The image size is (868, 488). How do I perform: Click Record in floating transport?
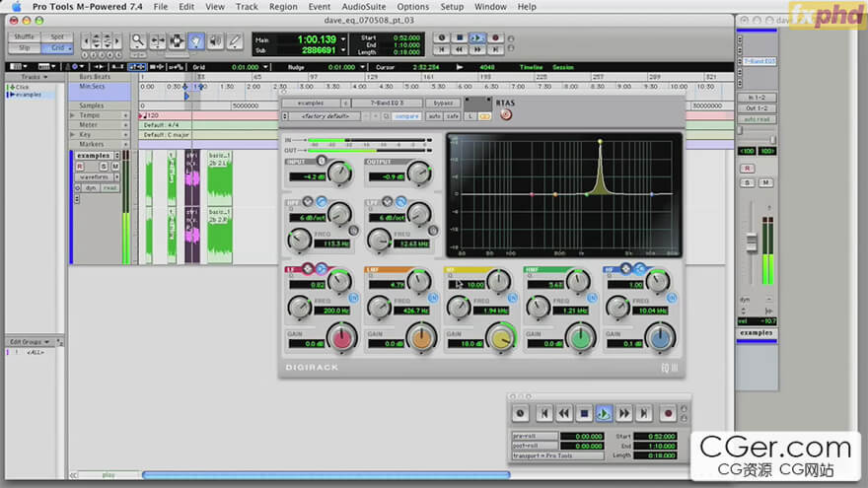pos(668,413)
